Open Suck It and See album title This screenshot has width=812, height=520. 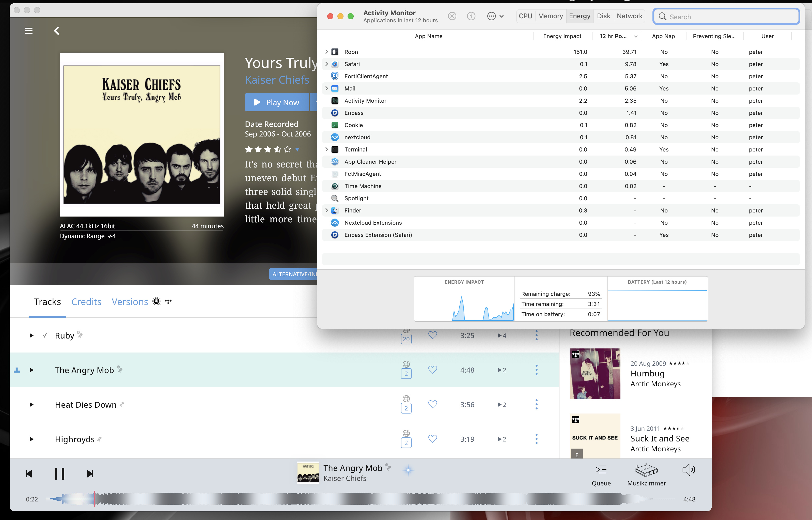point(660,438)
